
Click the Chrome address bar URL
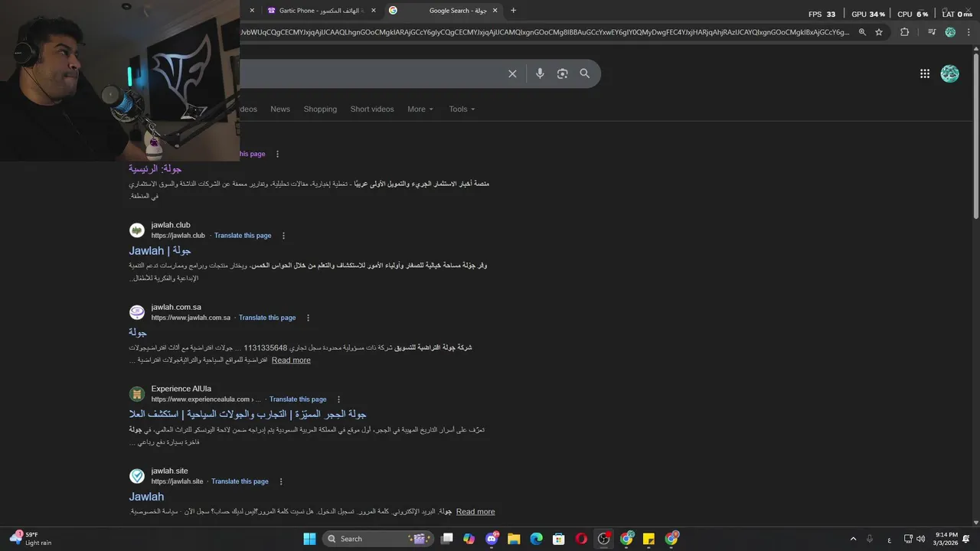coord(545,32)
